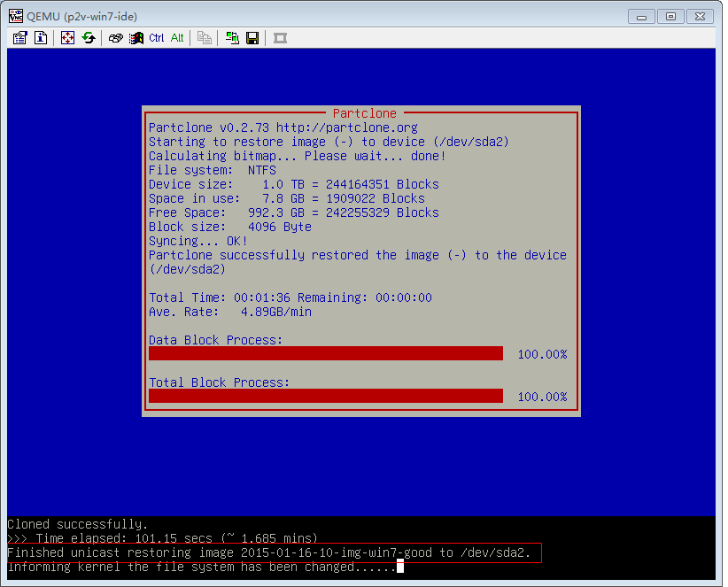The image size is (728, 587).
Task: Click the 'File system: NTFS' line
Action: point(213,170)
